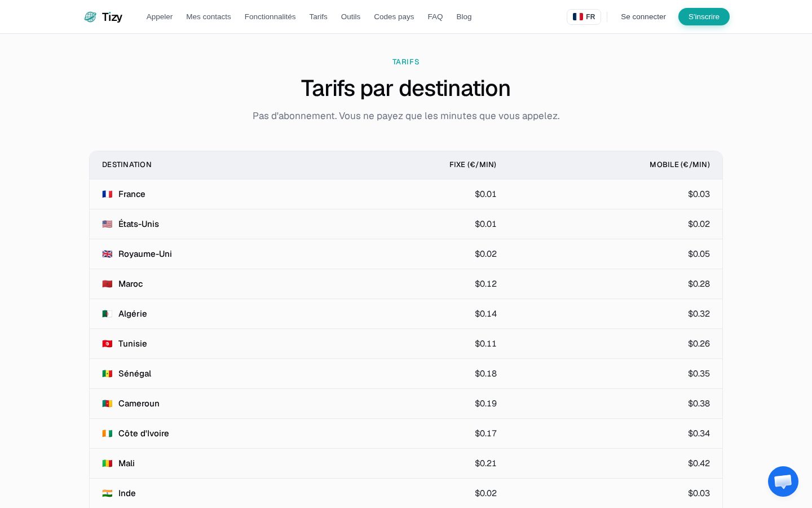Click the Sénégal flag icon
Screen dimensions: 812x508
tap(107, 374)
